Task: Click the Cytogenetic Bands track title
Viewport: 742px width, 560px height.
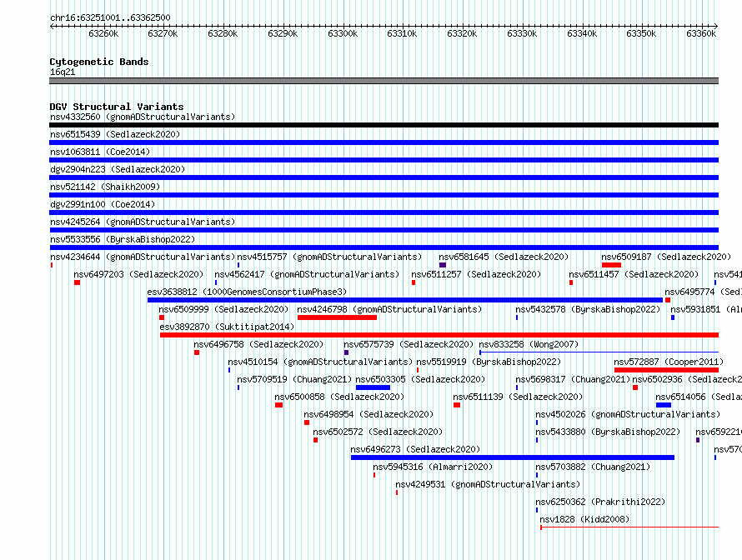Action: pyautogui.click(x=99, y=62)
